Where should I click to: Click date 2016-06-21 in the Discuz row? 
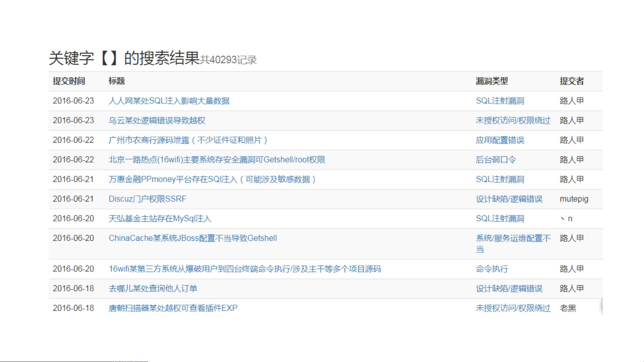coord(73,199)
